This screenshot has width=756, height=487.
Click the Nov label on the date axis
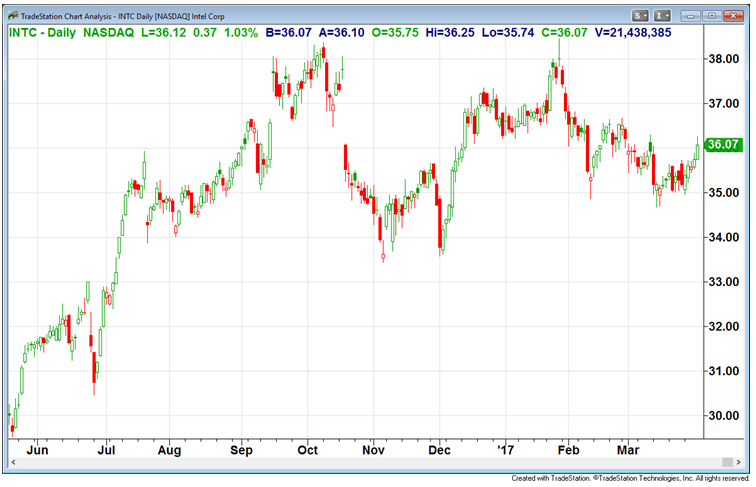click(373, 450)
